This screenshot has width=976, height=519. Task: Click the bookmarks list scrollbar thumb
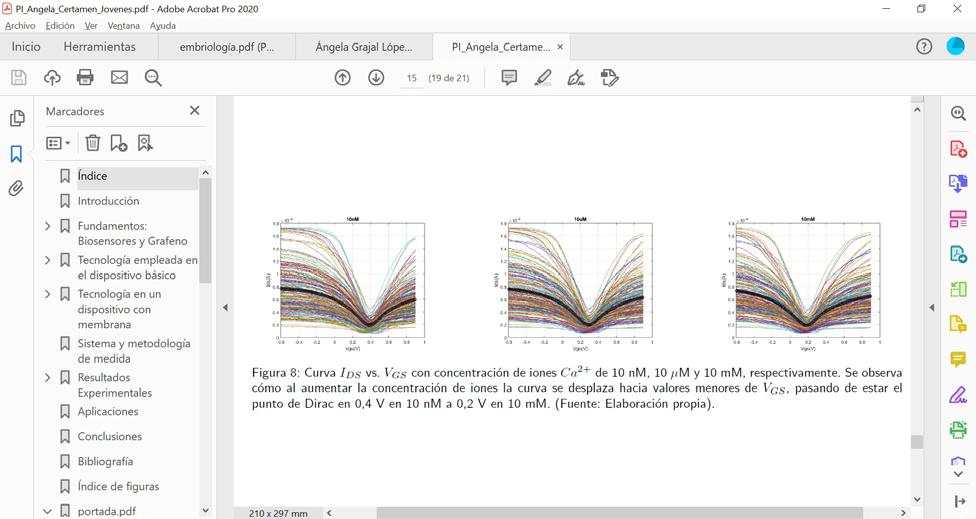point(205,230)
